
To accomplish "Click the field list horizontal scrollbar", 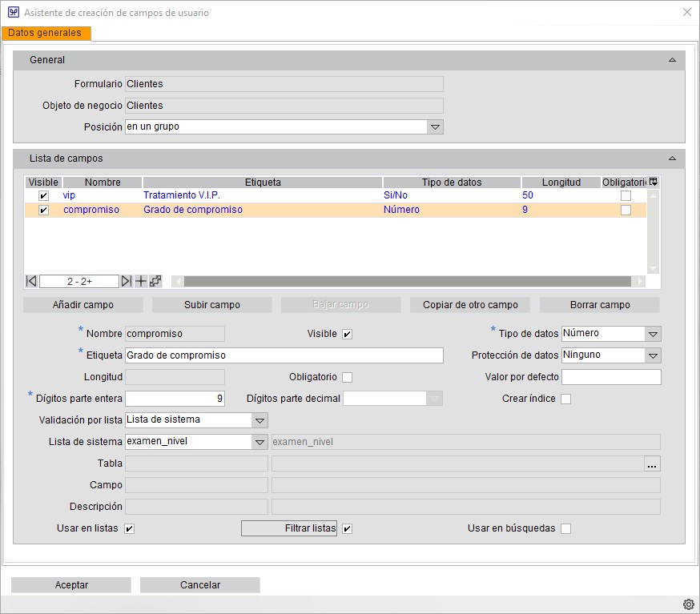I will click(x=407, y=281).
